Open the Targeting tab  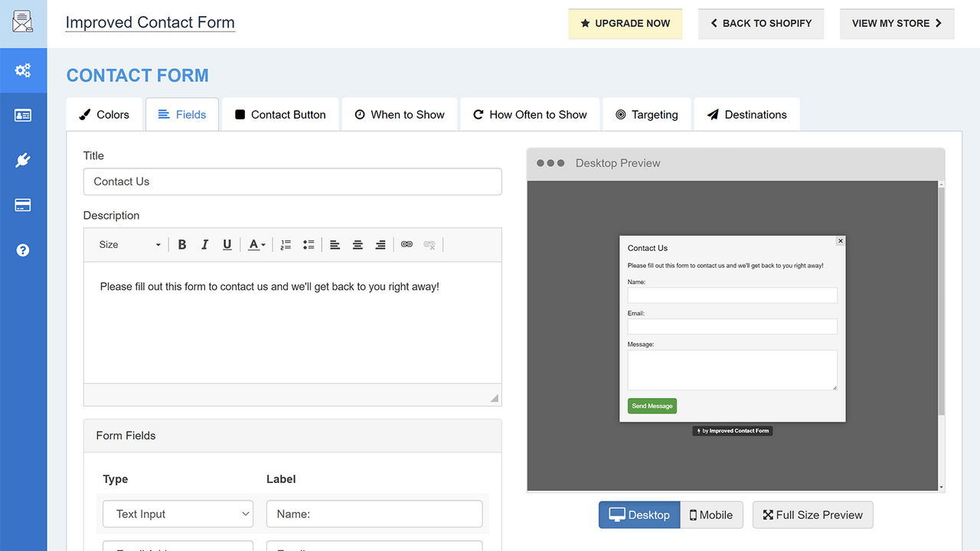point(647,114)
